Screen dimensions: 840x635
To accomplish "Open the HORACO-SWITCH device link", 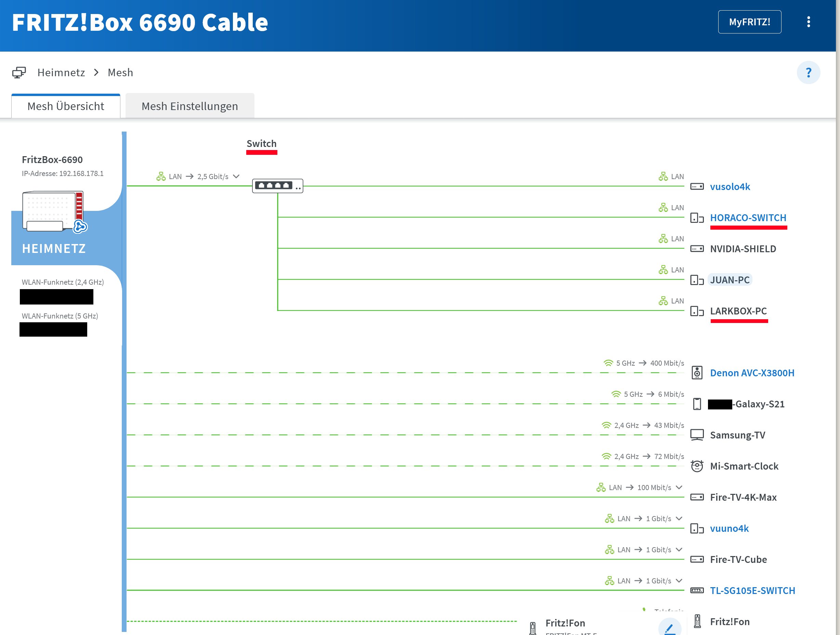I will coord(748,218).
